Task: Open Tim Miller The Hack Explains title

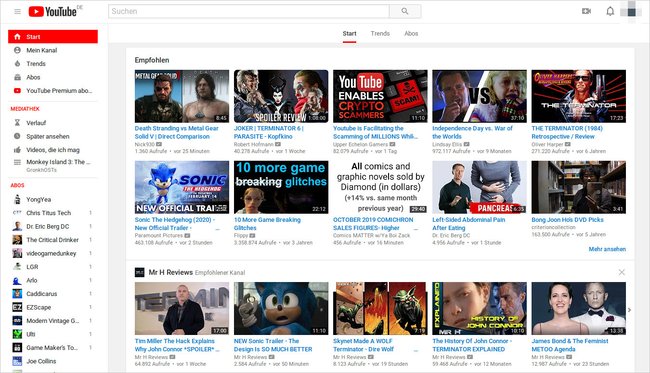Action: (177, 345)
